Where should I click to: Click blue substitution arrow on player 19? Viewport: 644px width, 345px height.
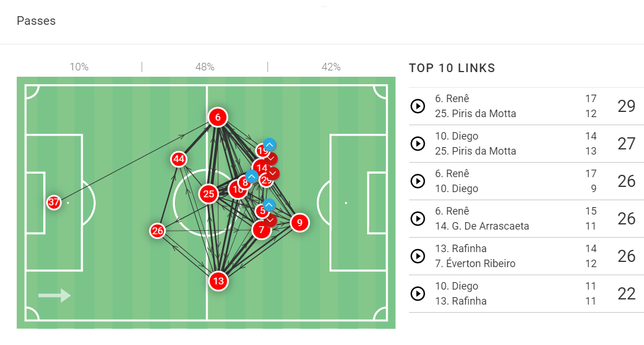[269, 145]
